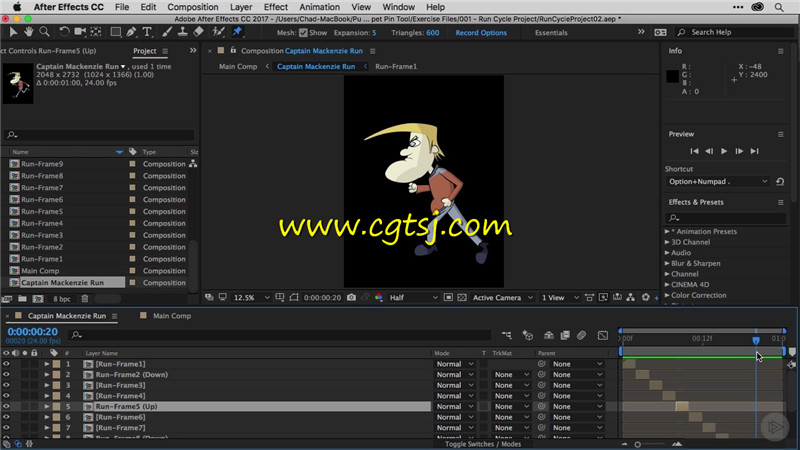This screenshot has height=450, width=800.
Task: Hide the Run-Frame2 (Down) layer eye
Action: click(x=6, y=374)
